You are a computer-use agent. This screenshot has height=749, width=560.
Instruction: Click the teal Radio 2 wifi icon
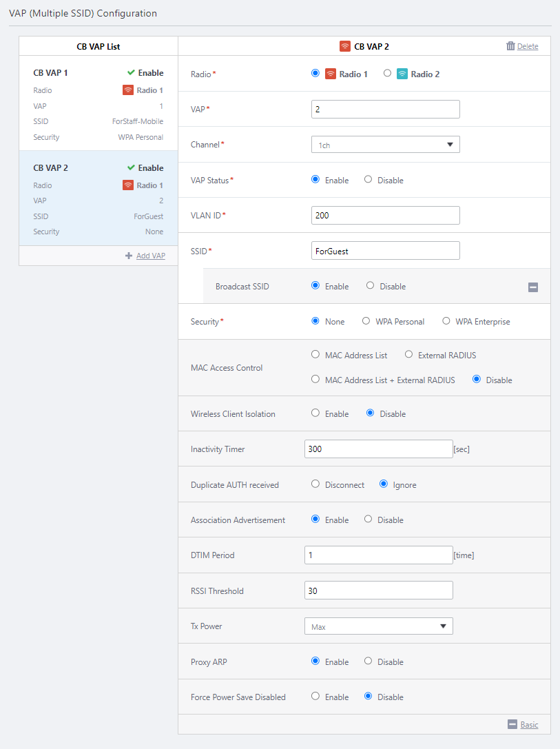pyautogui.click(x=402, y=74)
